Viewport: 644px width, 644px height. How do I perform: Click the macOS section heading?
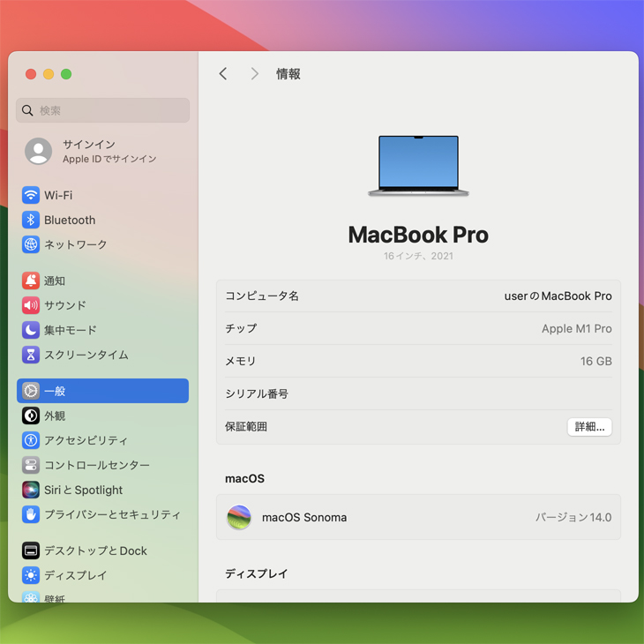click(x=244, y=478)
